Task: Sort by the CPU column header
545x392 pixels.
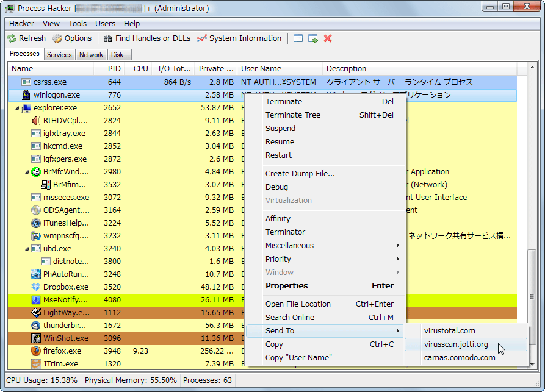Action: coord(138,69)
